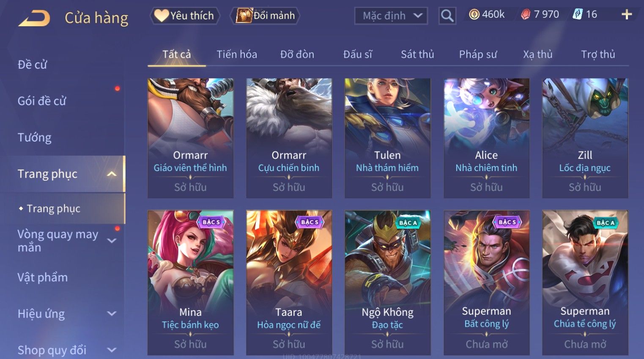Open the Mặc định sort dropdown
This screenshot has height=359, width=644.
pyautogui.click(x=391, y=16)
